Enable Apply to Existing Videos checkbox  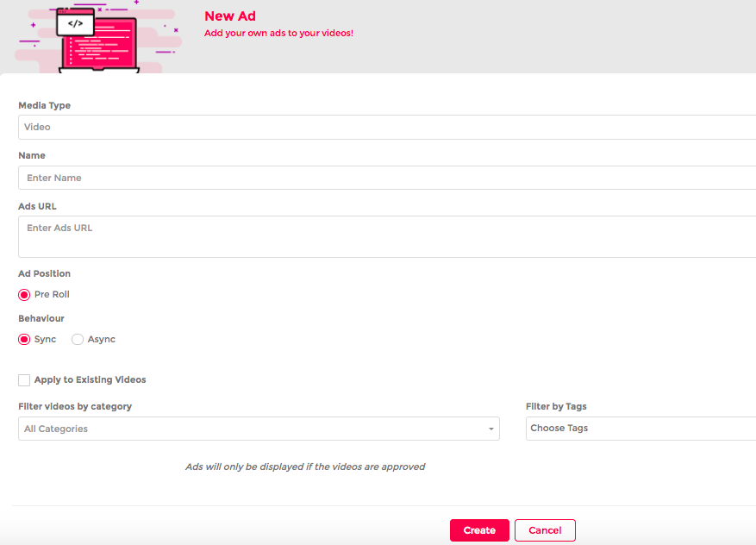pos(24,380)
